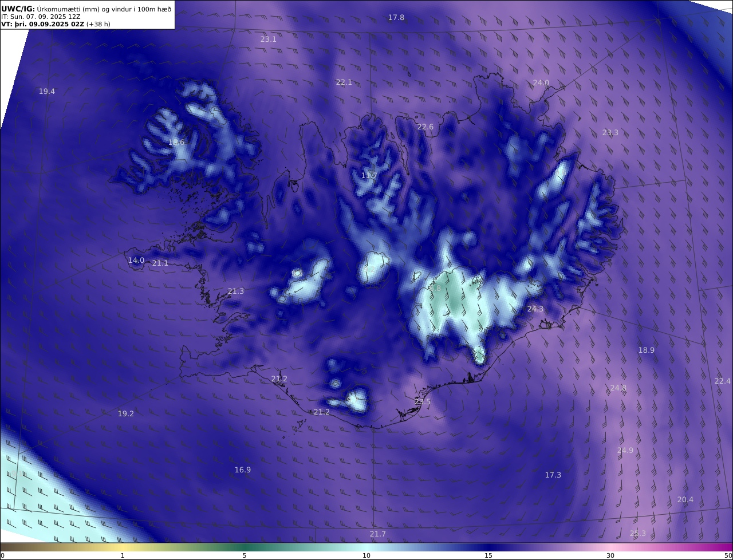This screenshot has width=733, height=560.
Task: Select the 5 tick on the color scale
Action: tap(245, 555)
